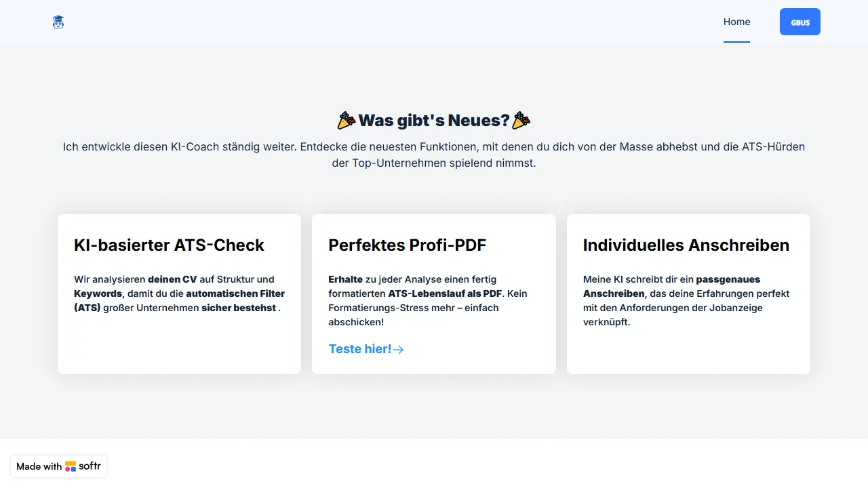The height and width of the screenshot is (488, 868).
Task: Open the 'Teste hier!' link
Action: click(360, 349)
